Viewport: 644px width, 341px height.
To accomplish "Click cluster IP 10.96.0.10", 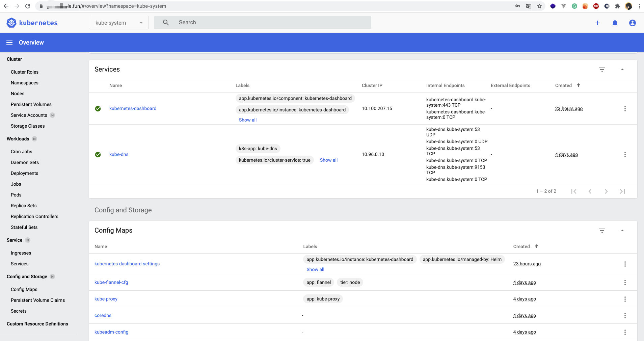I will pyautogui.click(x=373, y=154).
